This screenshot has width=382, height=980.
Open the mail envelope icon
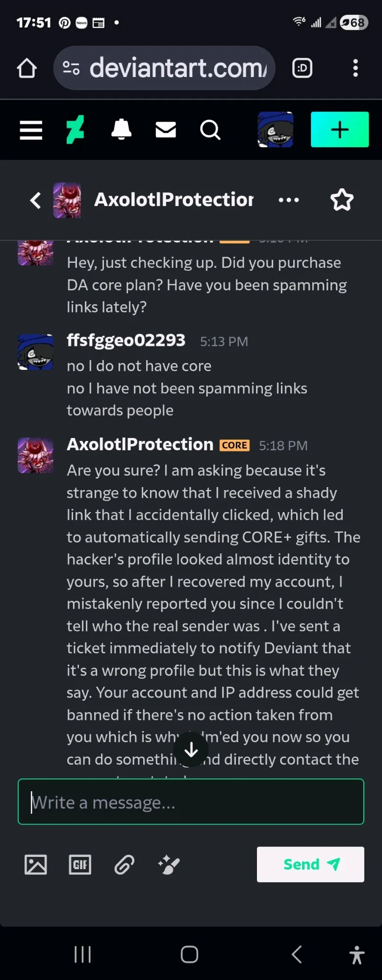pos(166,130)
